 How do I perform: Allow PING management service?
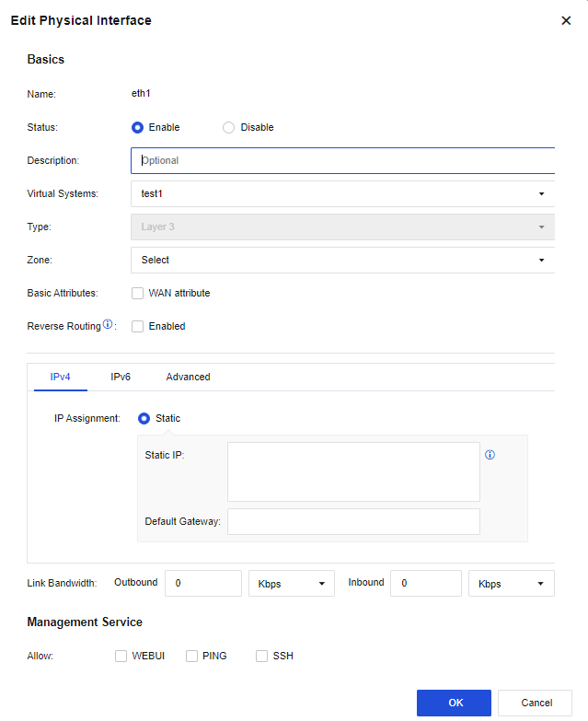click(192, 657)
